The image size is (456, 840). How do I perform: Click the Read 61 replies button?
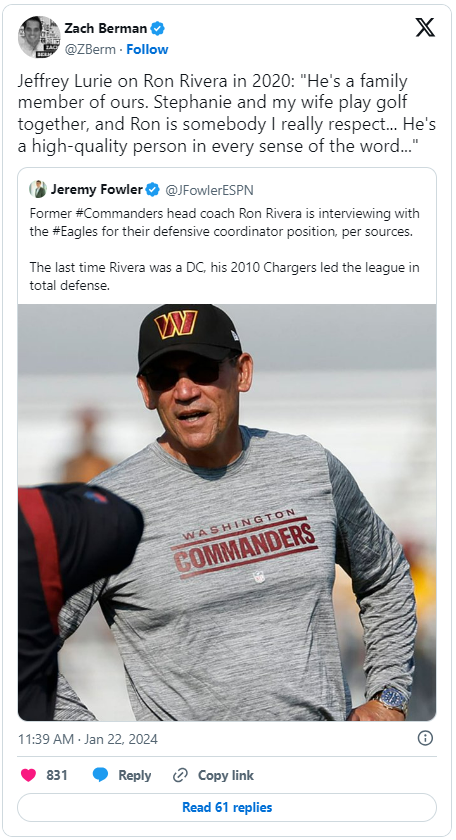pyautogui.click(x=227, y=807)
